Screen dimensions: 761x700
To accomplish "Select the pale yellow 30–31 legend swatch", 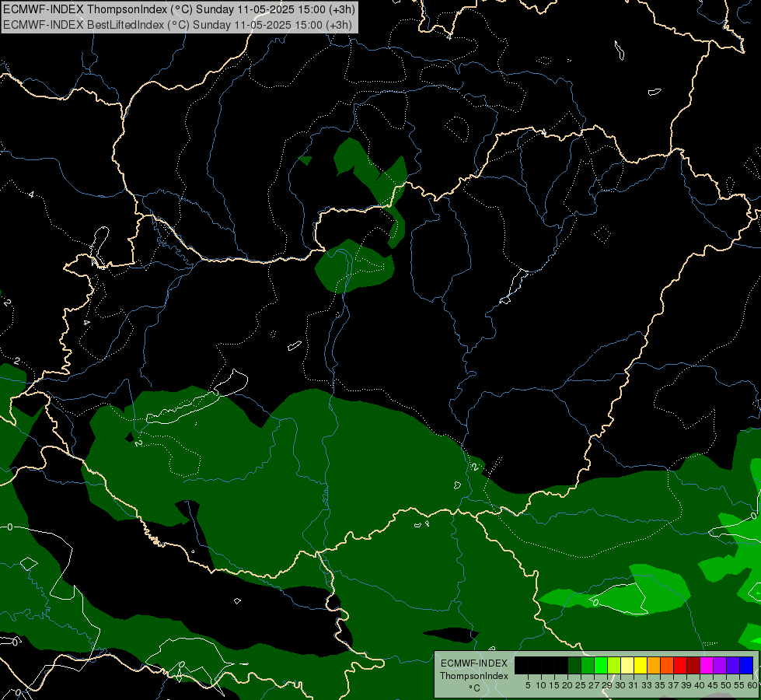I will coord(627,665).
